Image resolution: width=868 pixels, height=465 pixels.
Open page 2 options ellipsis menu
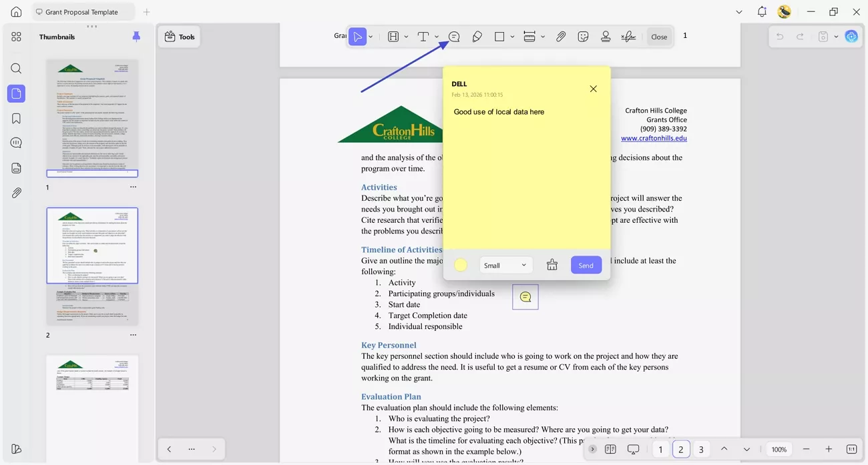[133, 335]
